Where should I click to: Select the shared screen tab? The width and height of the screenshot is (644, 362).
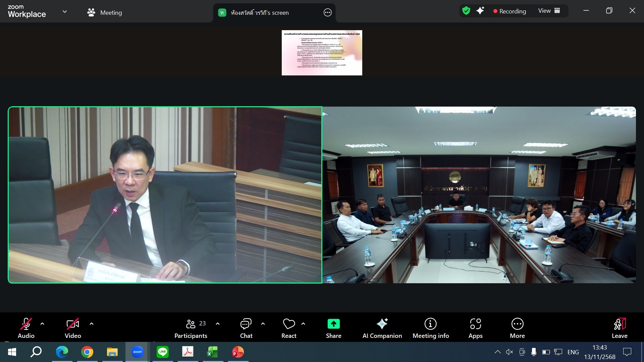[x=259, y=13]
